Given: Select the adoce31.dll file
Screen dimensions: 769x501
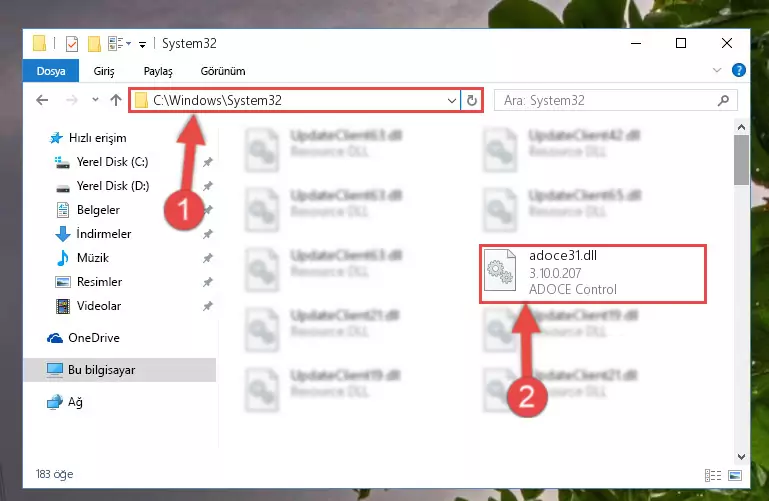Looking at the screenshot, I should (592, 274).
